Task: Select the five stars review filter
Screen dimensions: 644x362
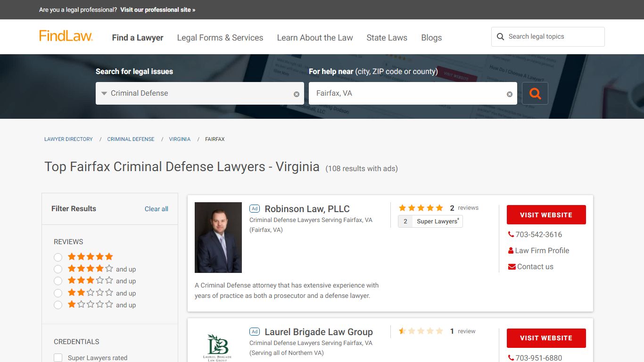Action: click(58, 257)
